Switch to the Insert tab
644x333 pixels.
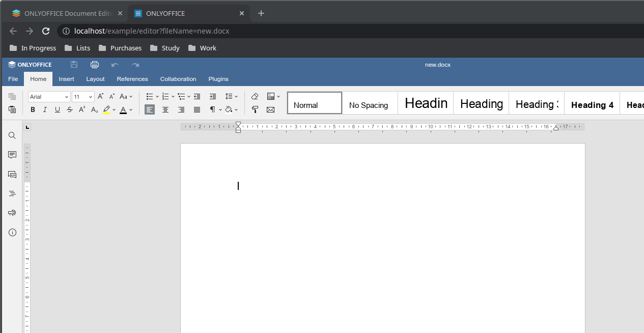tap(66, 79)
